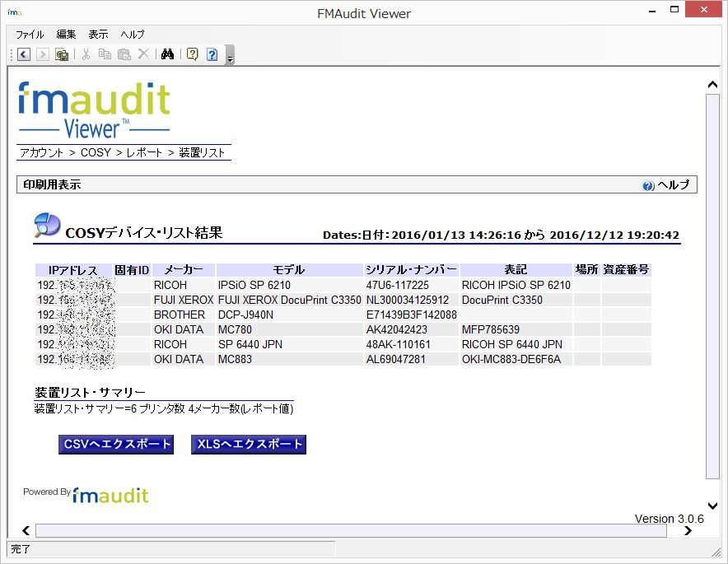Sort by the メーカー column header
Viewport: 728px width, 564px height.
pyautogui.click(x=184, y=270)
